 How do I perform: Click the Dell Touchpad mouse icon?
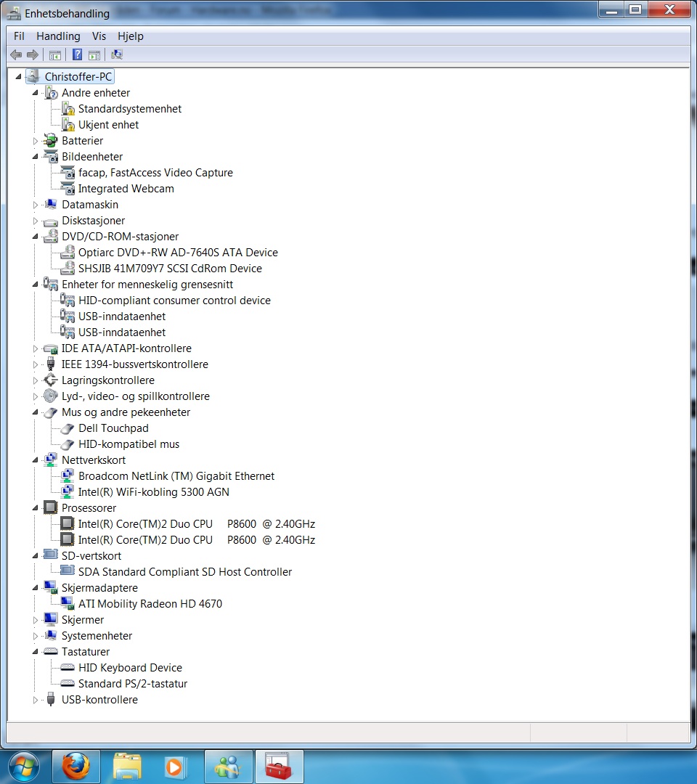point(68,428)
